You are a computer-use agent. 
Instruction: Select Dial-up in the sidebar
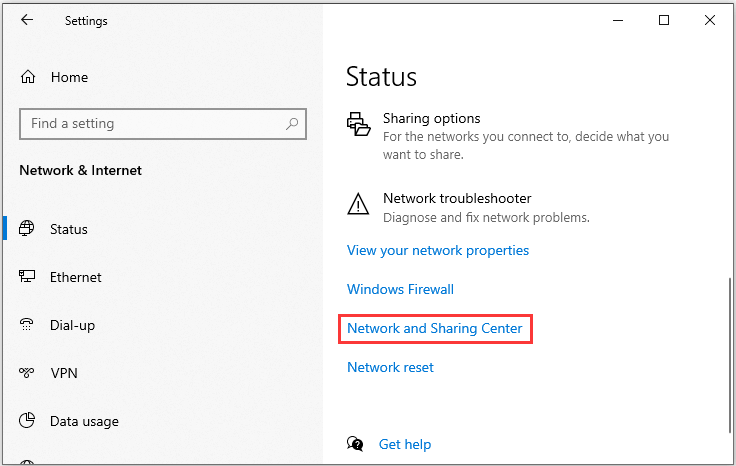[72, 325]
